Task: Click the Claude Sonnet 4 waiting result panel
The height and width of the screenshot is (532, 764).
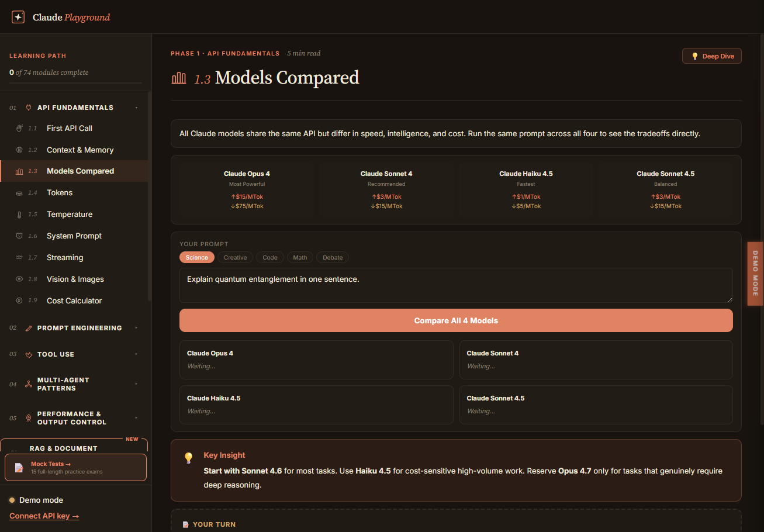Action: click(596, 360)
